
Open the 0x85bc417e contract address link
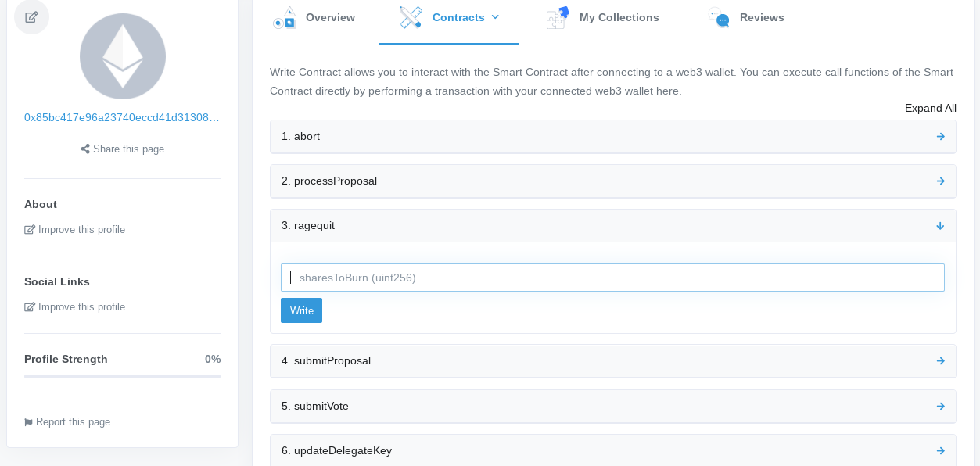coord(122,118)
